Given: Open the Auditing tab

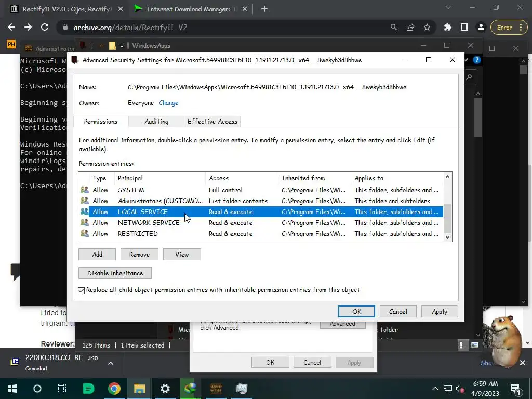Looking at the screenshot, I should 156,122.
